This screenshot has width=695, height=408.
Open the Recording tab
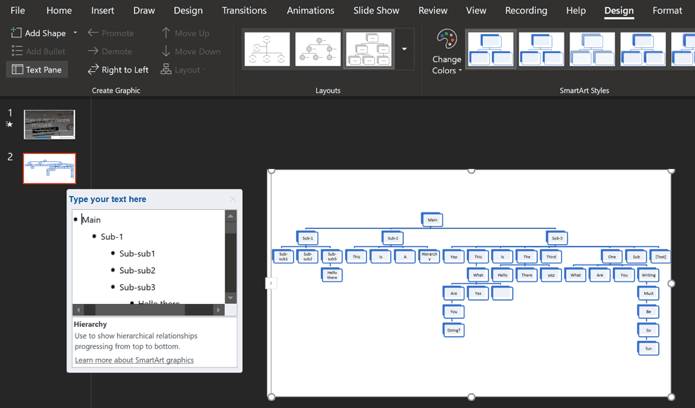tap(526, 10)
